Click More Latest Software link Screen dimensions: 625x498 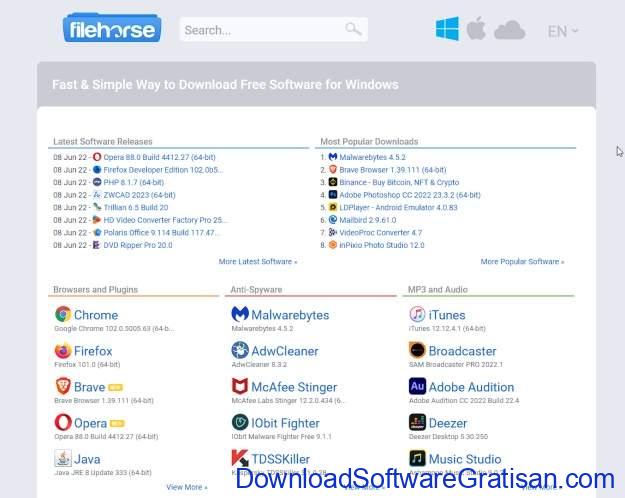tap(258, 262)
